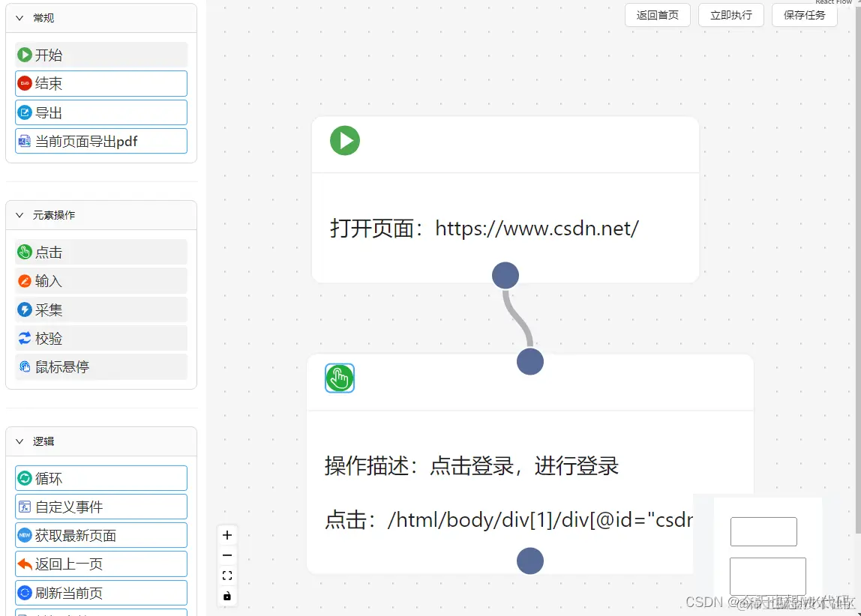Select the 鼠标悬停 hover action icon
This screenshot has width=861, height=616.
click(24, 367)
